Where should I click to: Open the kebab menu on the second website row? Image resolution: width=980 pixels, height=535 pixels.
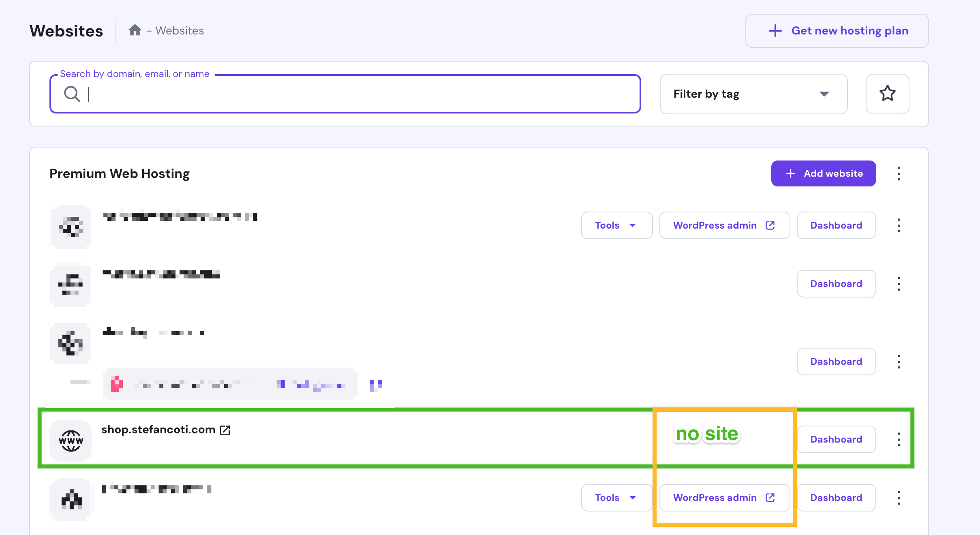(x=899, y=284)
